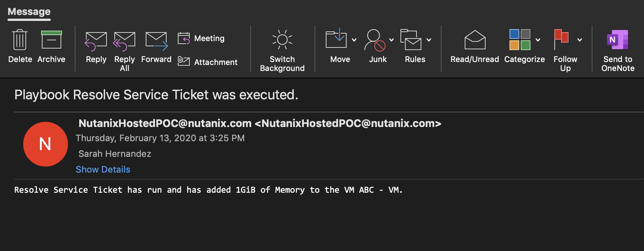Forward this message
644x251 pixels.
coord(156,47)
